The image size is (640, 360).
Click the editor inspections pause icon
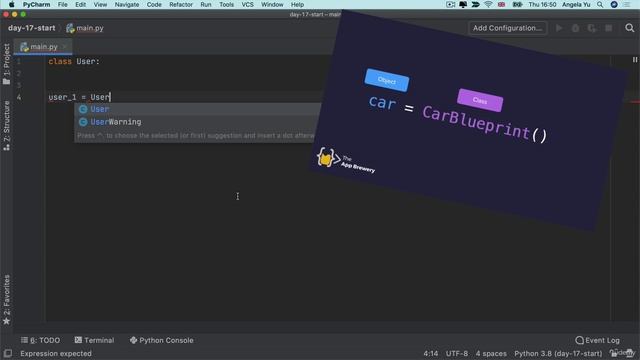coord(635,60)
